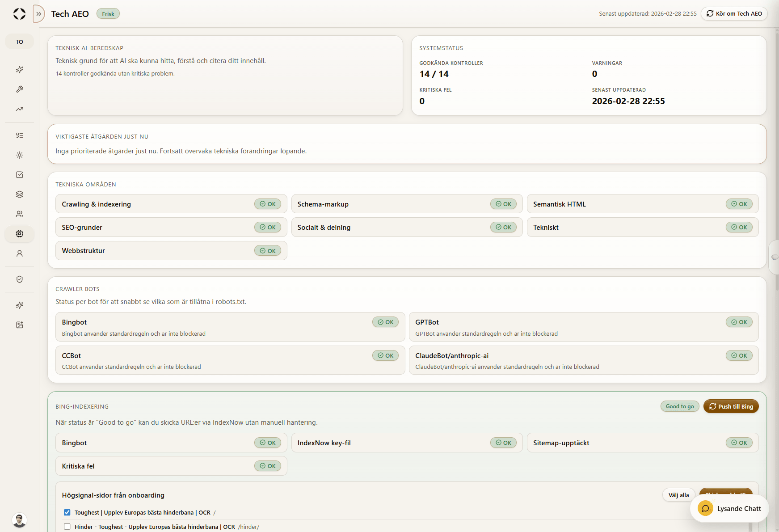The image size is (779, 532).
Task: Select all pages with Välj alla
Action: point(678,495)
